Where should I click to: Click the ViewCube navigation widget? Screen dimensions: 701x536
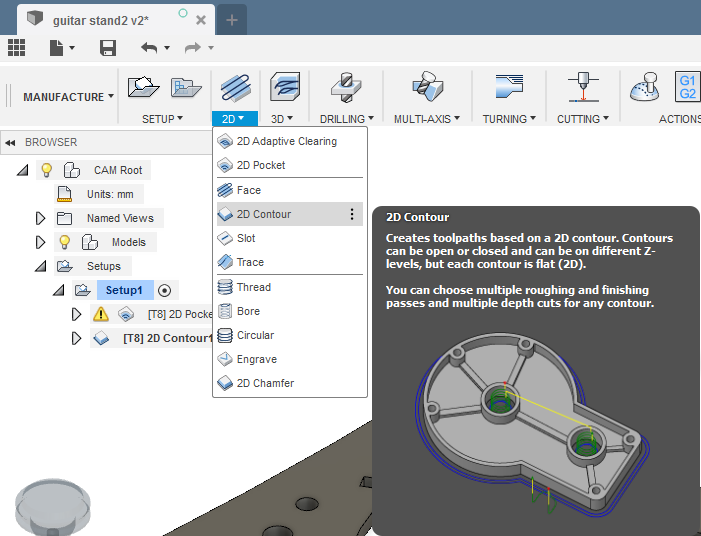click(x=53, y=507)
